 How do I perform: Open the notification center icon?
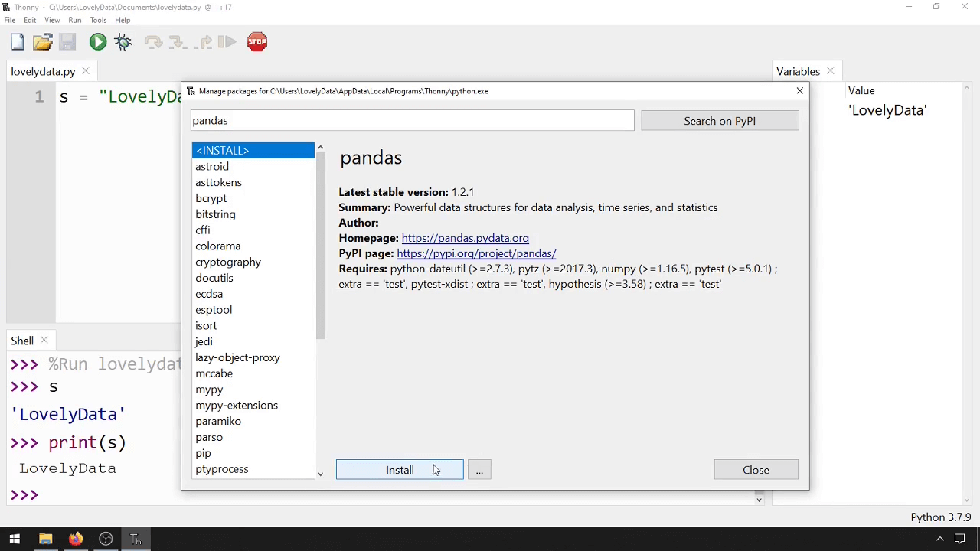(x=960, y=540)
